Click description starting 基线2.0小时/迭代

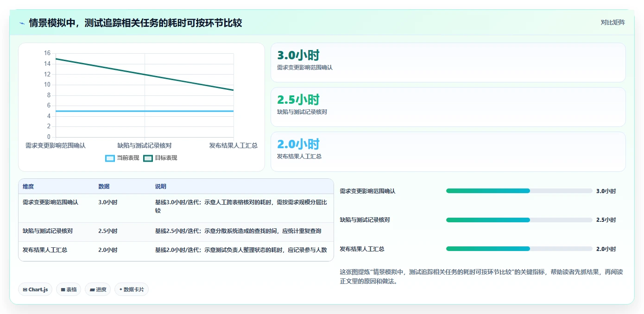pyautogui.click(x=241, y=250)
